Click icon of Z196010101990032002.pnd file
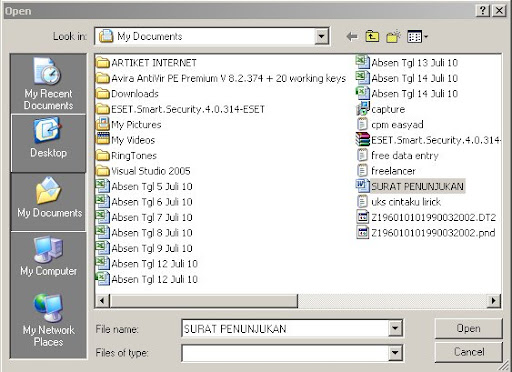This screenshot has width=512, height=372. pyautogui.click(x=363, y=232)
